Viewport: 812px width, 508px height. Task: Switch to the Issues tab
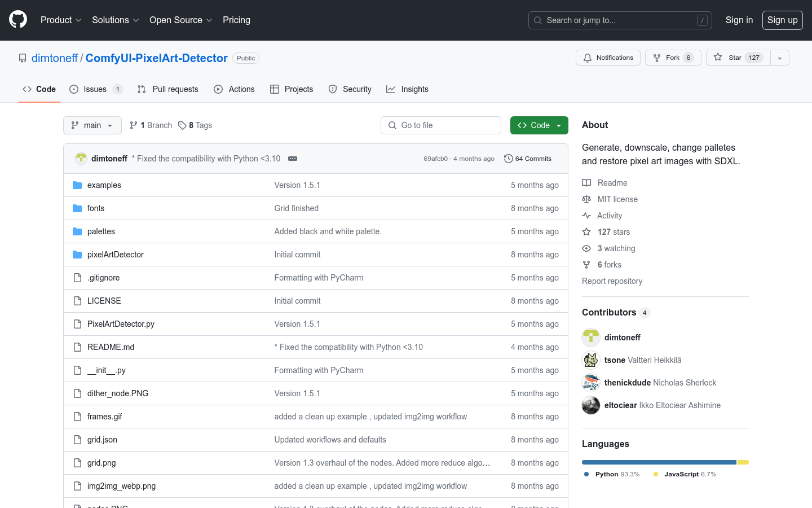click(96, 89)
